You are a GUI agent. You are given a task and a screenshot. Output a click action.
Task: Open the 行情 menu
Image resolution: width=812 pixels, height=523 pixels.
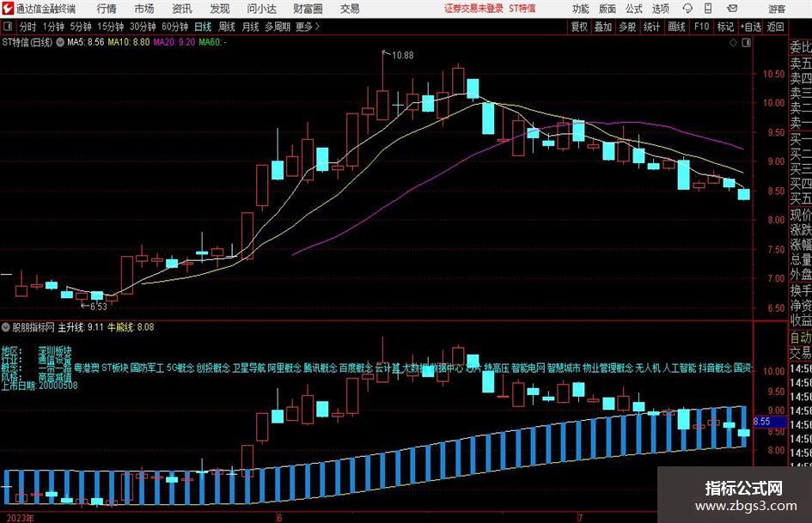click(x=107, y=9)
